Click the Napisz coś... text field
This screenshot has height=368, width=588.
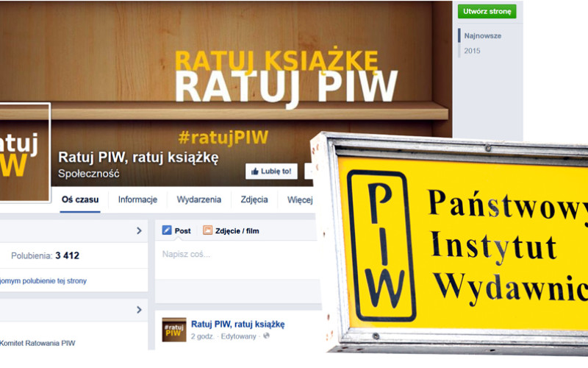(238, 260)
